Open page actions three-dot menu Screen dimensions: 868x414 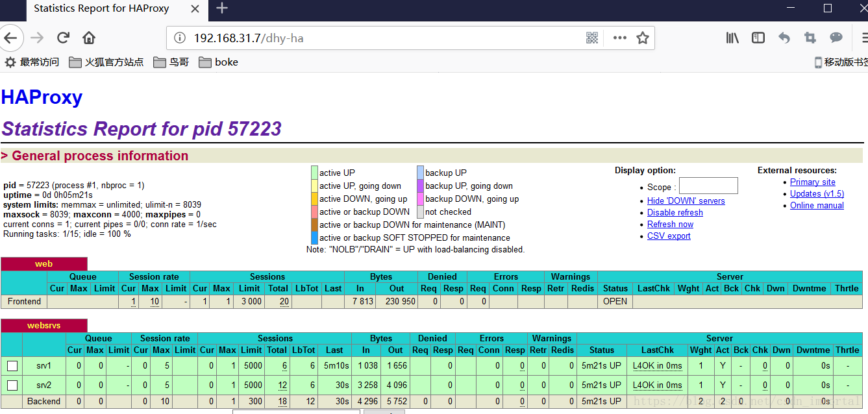pyautogui.click(x=620, y=38)
